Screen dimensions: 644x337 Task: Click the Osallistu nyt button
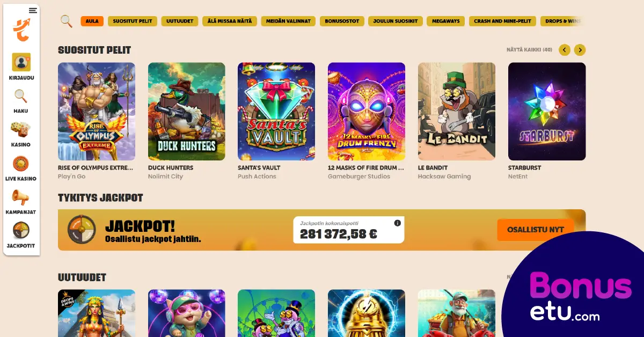point(535,230)
